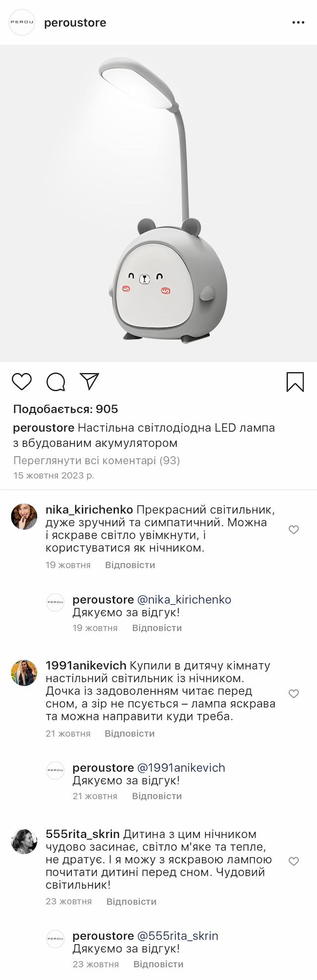317x980 pixels.
Task: Like the post with heart icon
Action: tap(22, 382)
